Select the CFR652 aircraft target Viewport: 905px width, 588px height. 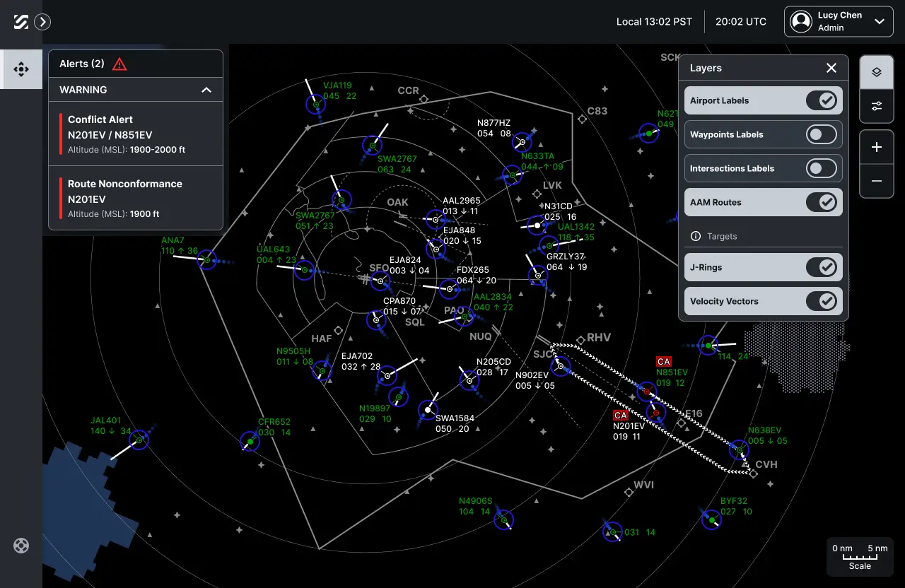(249, 442)
